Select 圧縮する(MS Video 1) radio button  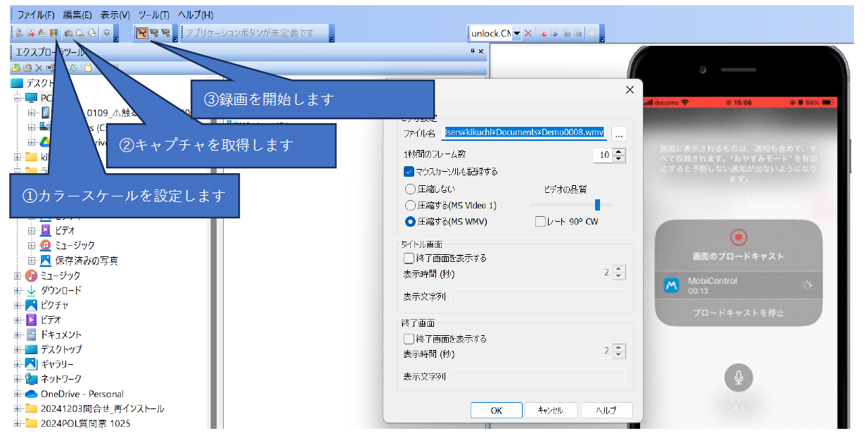[x=411, y=206]
